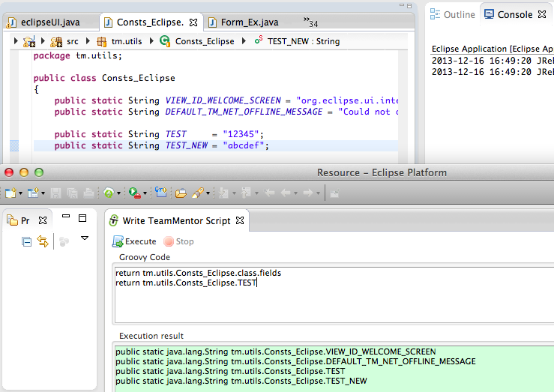Close the Consts_Eclipse editor tab
The image size is (554, 392).
coord(193,22)
